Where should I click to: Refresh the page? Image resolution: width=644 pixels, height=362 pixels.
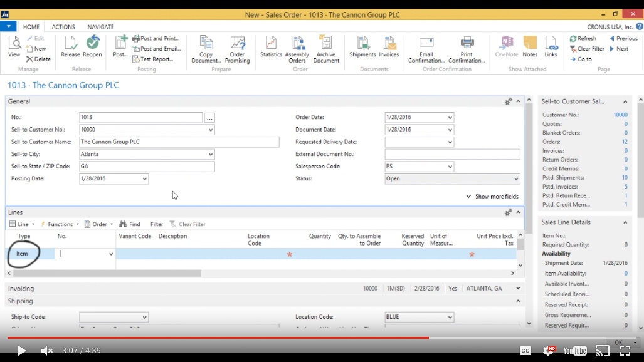point(583,38)
